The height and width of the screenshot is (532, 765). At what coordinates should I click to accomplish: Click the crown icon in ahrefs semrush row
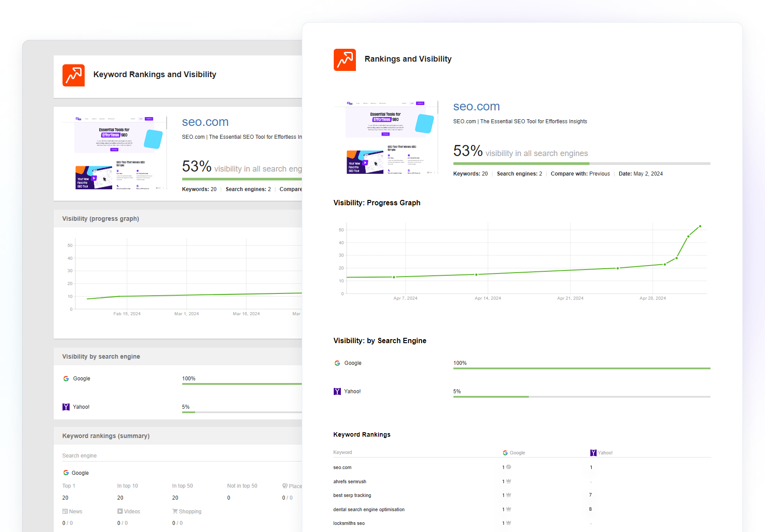pyautogui.click(x=509, y=481)
